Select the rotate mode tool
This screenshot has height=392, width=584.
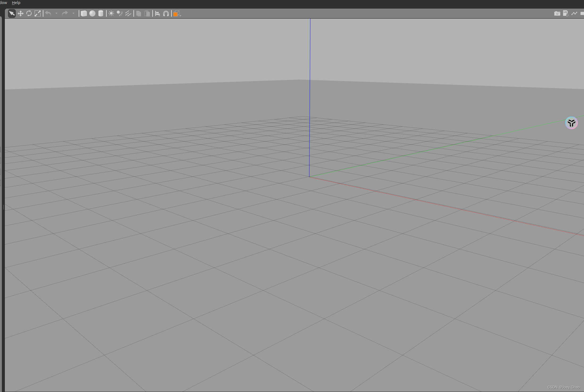point(29,13)
